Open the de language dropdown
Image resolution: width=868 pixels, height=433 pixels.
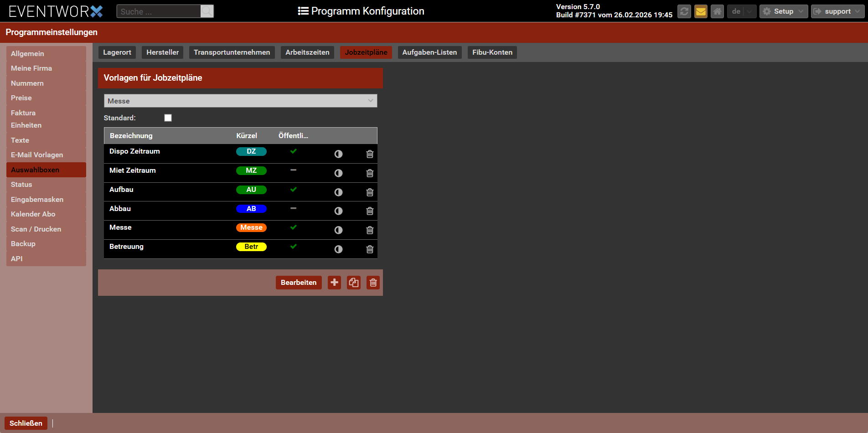pyautogui.click(x=741, y=11)
